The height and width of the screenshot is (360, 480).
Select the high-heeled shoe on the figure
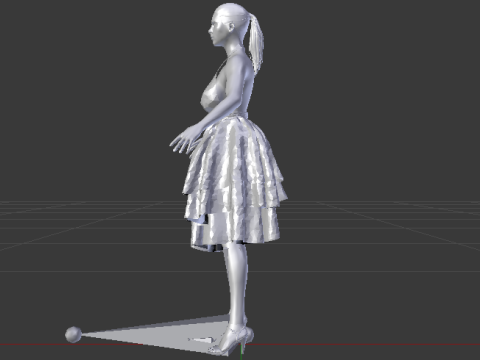231,340
